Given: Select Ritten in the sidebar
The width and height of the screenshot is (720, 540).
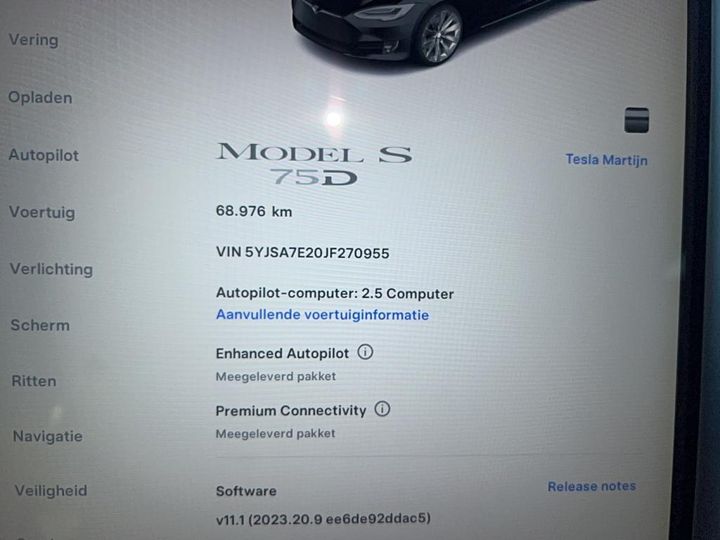Looking at the screenshot, I should [34, 381].
